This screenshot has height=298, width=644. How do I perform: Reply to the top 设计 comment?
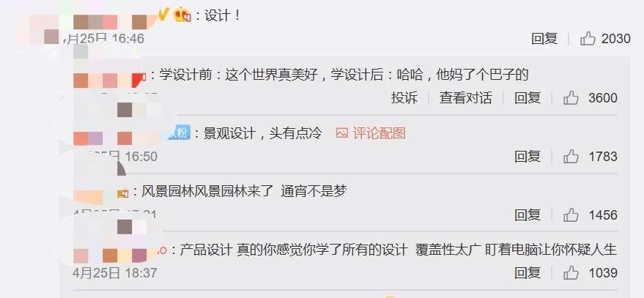pos(544,39)
